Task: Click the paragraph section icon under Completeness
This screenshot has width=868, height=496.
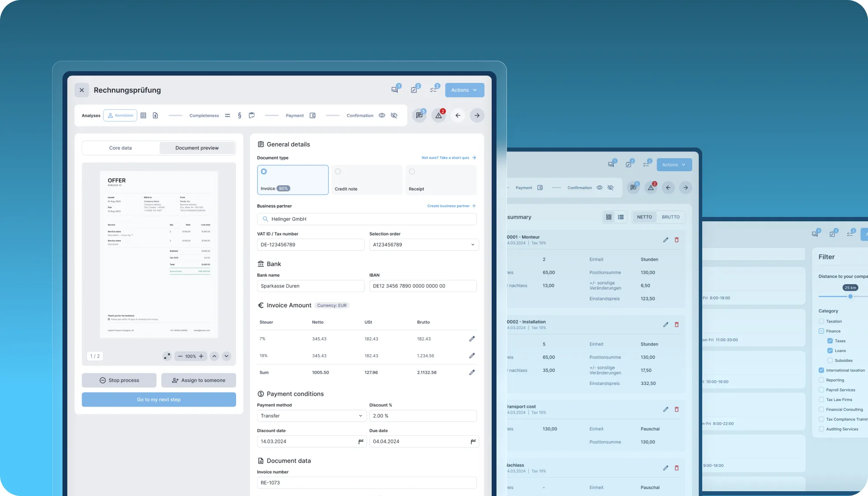Action: 240,115
